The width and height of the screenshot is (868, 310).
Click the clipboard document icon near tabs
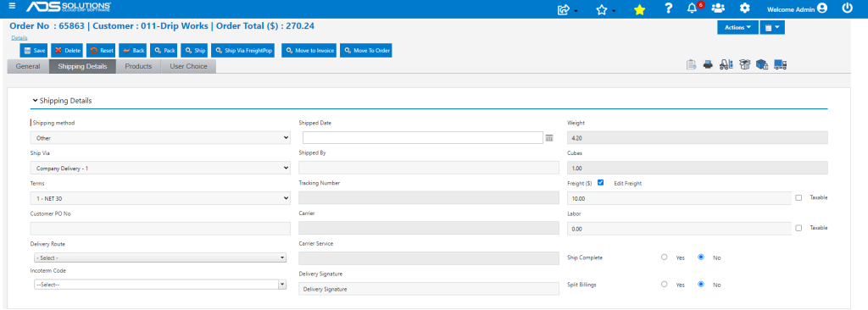pyautogui.click(x=692, y=64)
